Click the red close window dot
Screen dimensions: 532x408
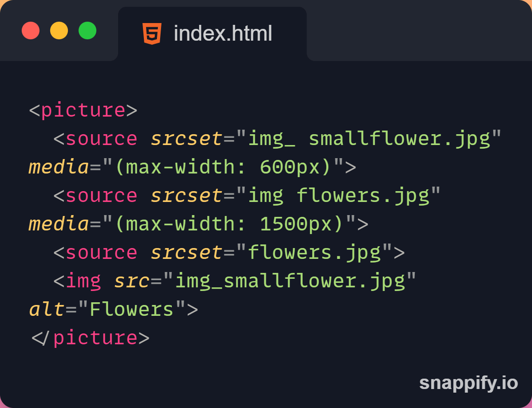31,31
